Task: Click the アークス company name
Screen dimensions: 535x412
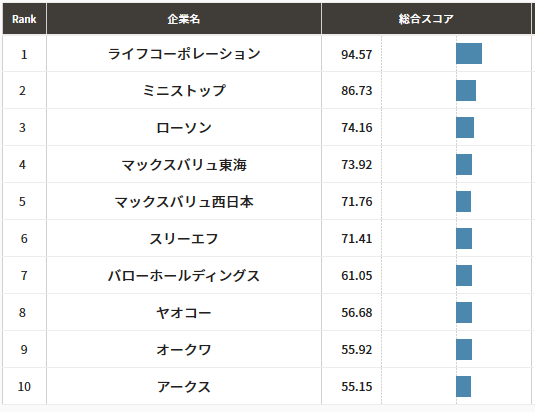Action: coord(184,386)
